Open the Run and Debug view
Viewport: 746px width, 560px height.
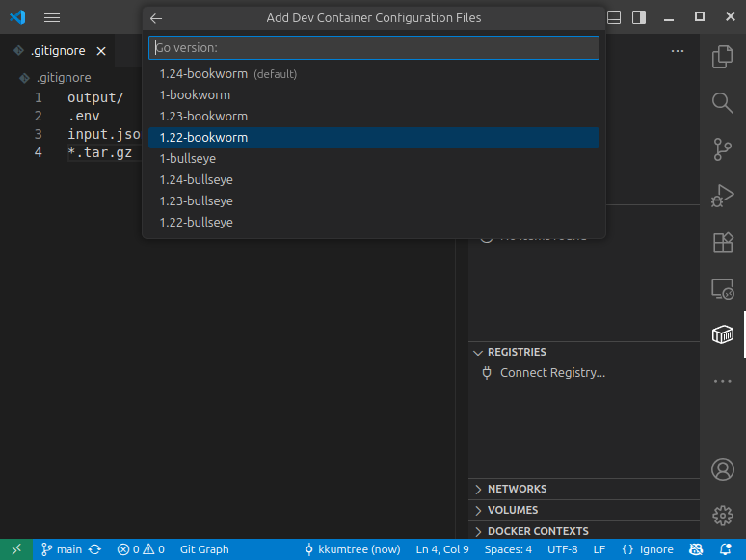[722, 196]
